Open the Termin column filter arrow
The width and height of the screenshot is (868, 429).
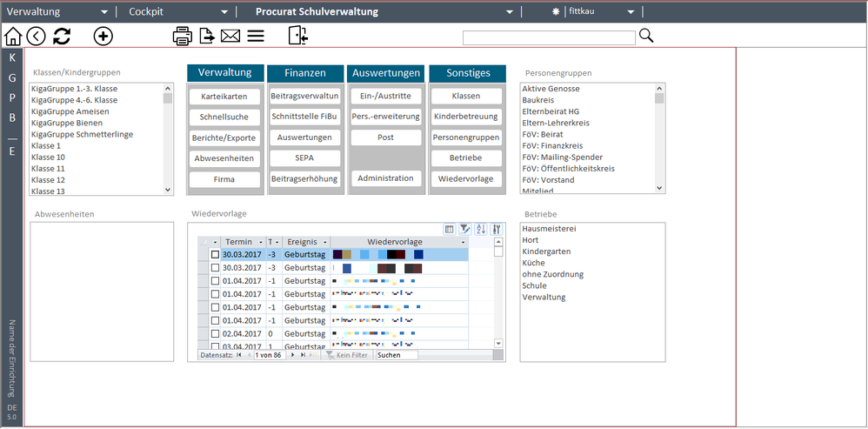(261, 243)
